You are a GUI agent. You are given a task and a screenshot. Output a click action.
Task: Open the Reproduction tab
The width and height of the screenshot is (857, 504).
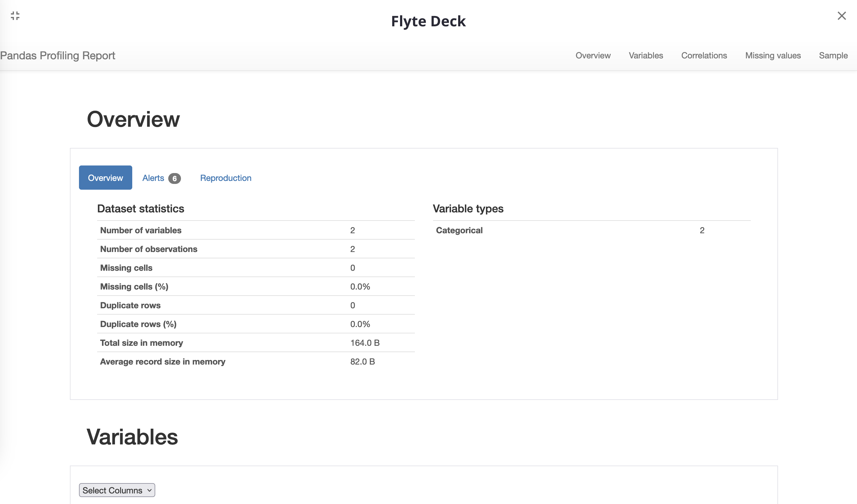point(225,178)
